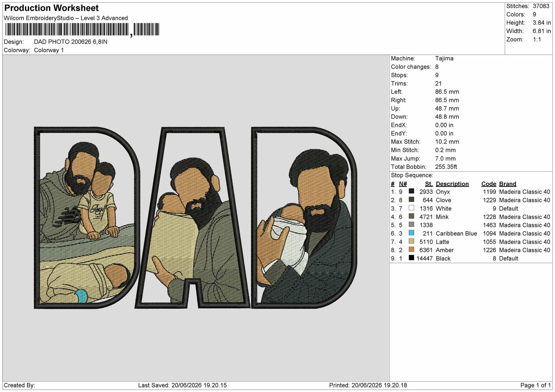Click the Trims value 21

pos(438,83)
